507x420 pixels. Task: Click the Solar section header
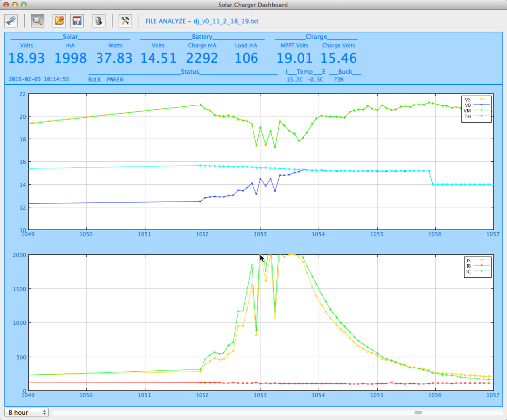click(x=70, y=37)
